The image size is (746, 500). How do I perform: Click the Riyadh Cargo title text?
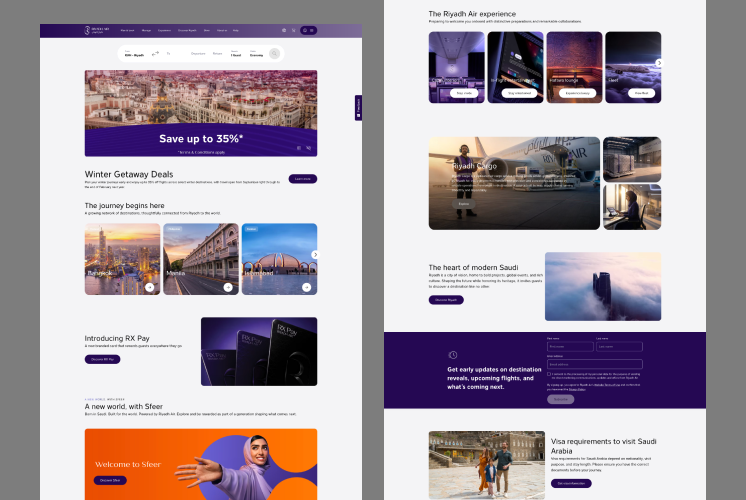tap(474, 166)
